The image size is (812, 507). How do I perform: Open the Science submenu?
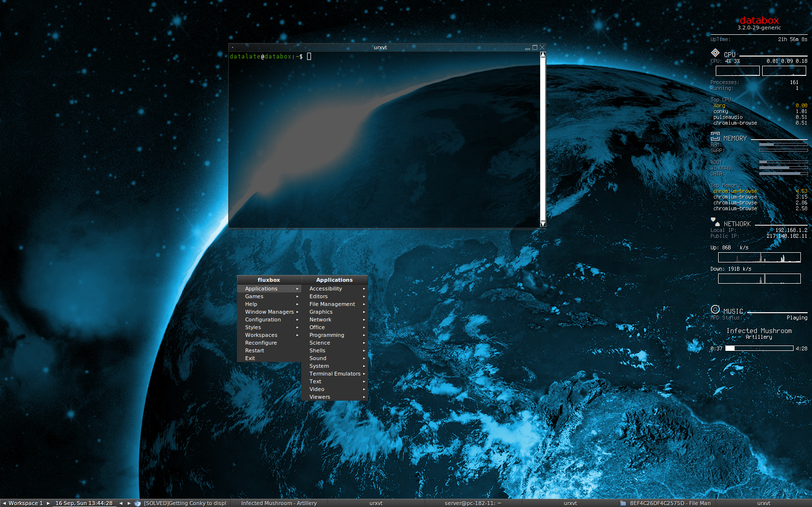coord(335,343)
